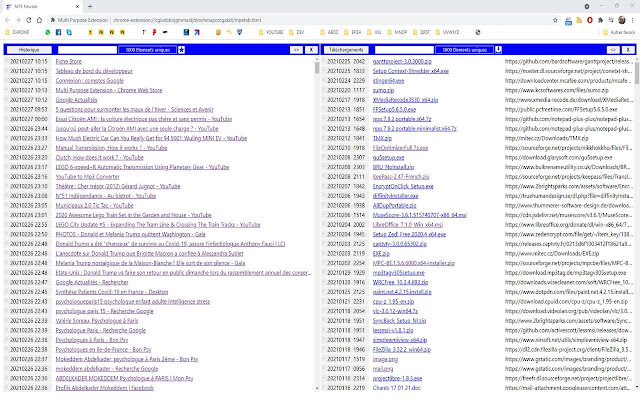Close the Téléchargements panel with X
This screenshot has width=640, height=400.
628,50
